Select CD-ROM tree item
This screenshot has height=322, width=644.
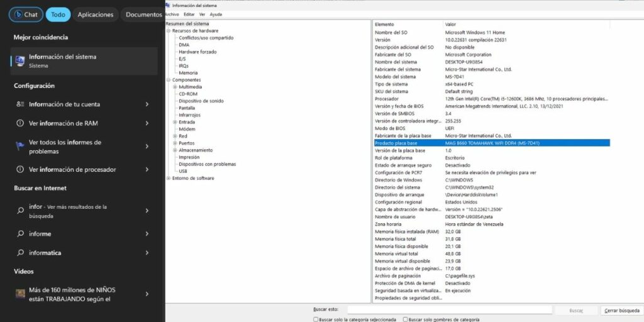coord(188,94)
